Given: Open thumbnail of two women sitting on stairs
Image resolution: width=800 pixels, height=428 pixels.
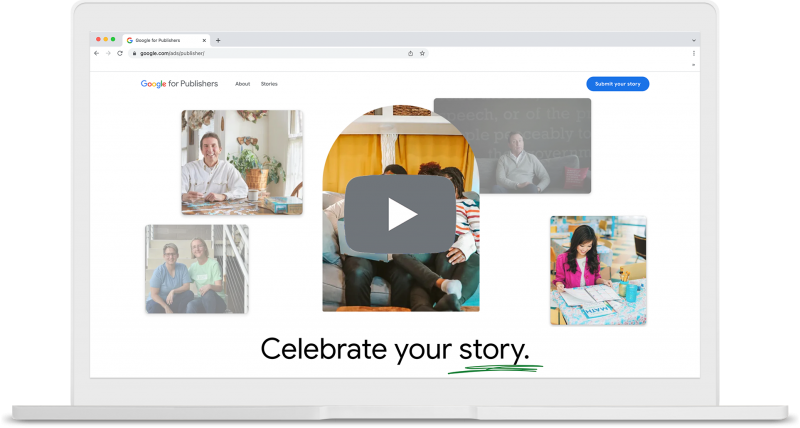Looking at the screenshot, I should point(196,268).
